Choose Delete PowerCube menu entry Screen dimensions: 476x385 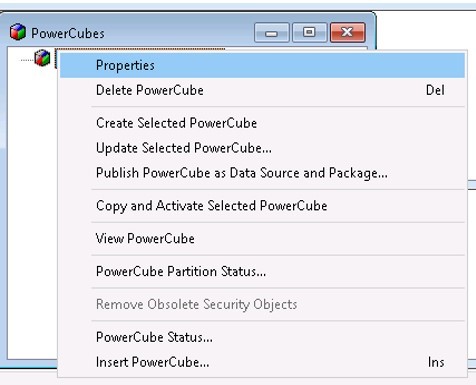(262, 90)
